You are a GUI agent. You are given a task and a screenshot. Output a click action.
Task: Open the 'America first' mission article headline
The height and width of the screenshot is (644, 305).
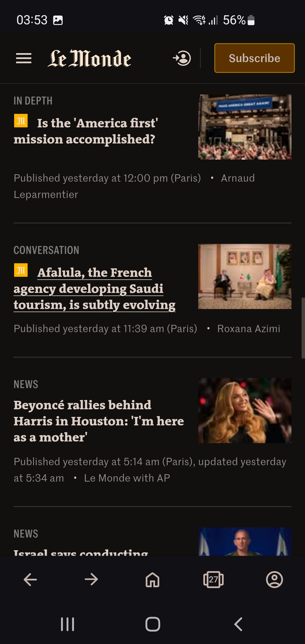(86, 131)
